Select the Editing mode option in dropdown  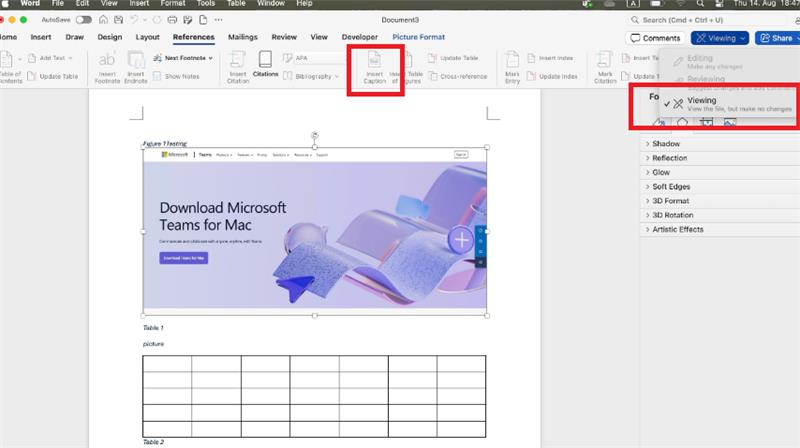[x=728, y=61]
